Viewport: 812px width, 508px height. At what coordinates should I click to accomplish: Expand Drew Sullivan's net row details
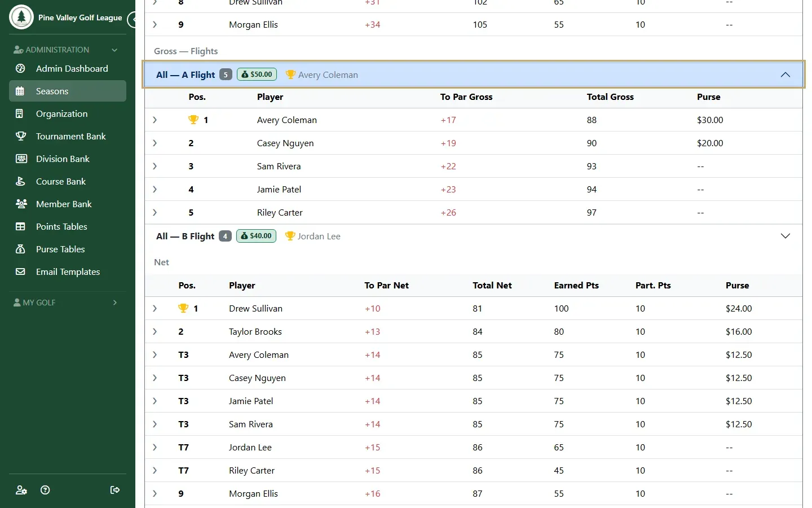tap(155, 309)
